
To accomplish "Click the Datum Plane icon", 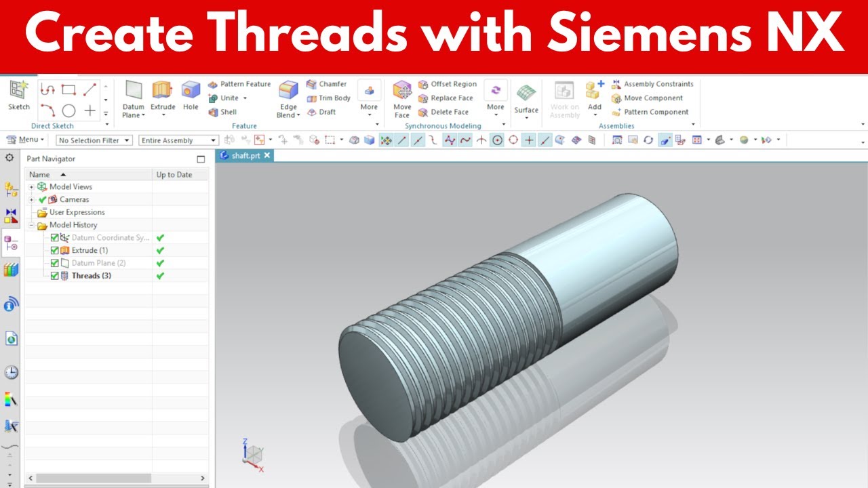I will pyautogui.click(x=134, y=91).
